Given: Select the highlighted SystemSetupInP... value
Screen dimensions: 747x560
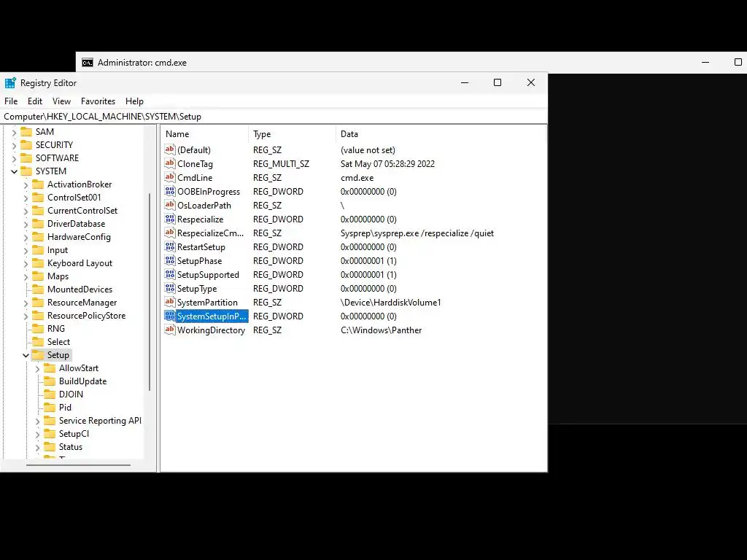Looking at the screenshot, I should point(212,316).
